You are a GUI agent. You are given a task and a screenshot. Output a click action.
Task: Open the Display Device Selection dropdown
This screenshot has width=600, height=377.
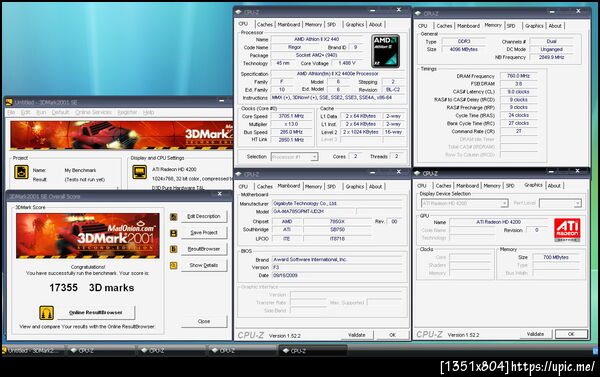tap(465, 204)
